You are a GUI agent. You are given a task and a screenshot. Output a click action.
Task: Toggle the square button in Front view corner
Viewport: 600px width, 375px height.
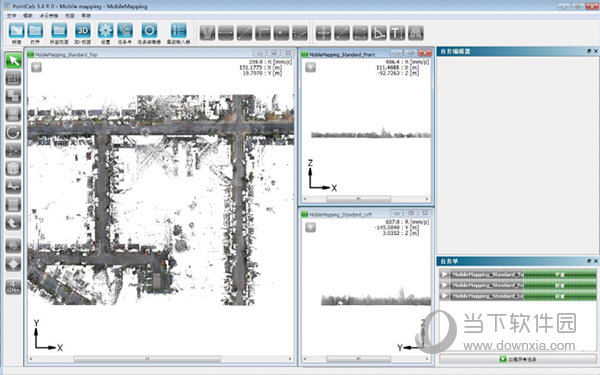[x=310, y=67]
